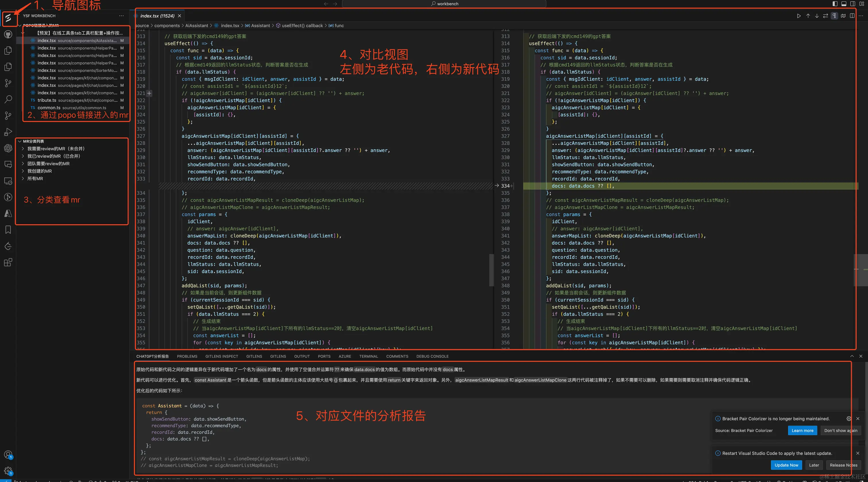Open the Remote Explorer monitor icon
The height and width of the screenshot is (482, 868).
tap(8, 181)
